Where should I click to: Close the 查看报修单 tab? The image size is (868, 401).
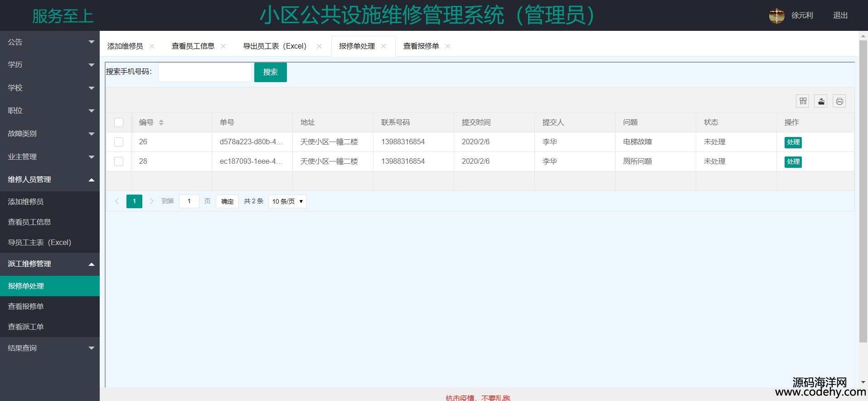[x=448, y=46]
